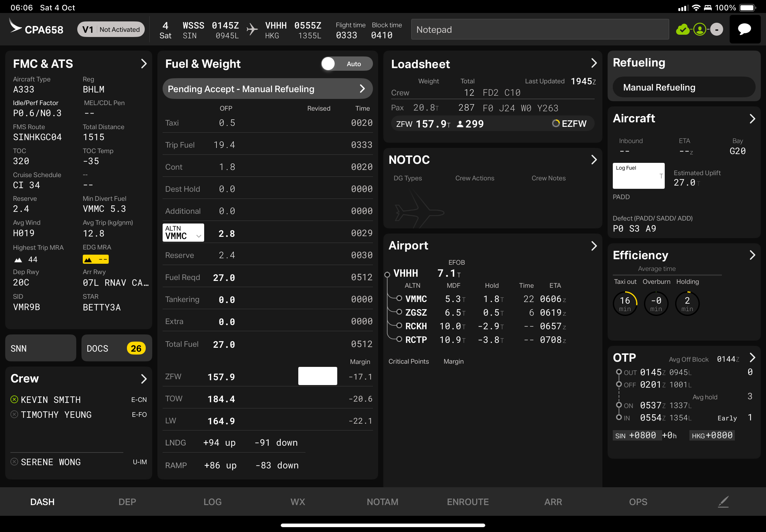Open the chat message bubble icon
Screen dimensions: 766x532
[x=744, y=29]
